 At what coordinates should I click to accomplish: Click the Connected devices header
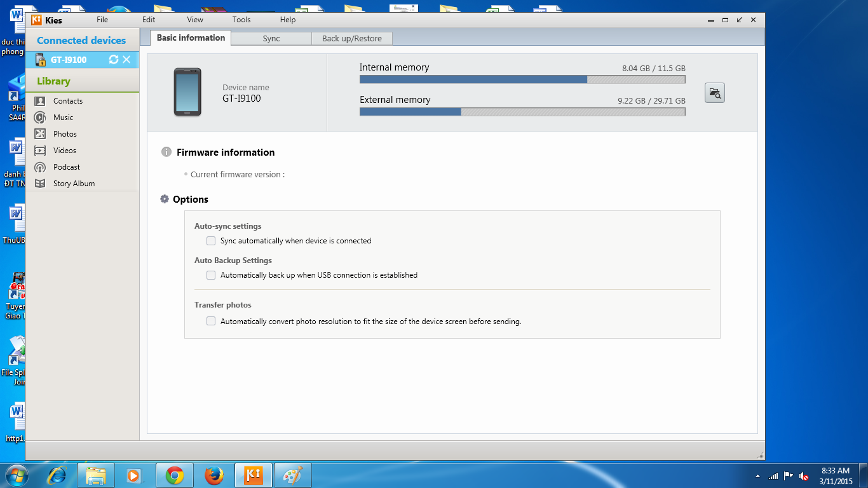[x=81, y=40]
